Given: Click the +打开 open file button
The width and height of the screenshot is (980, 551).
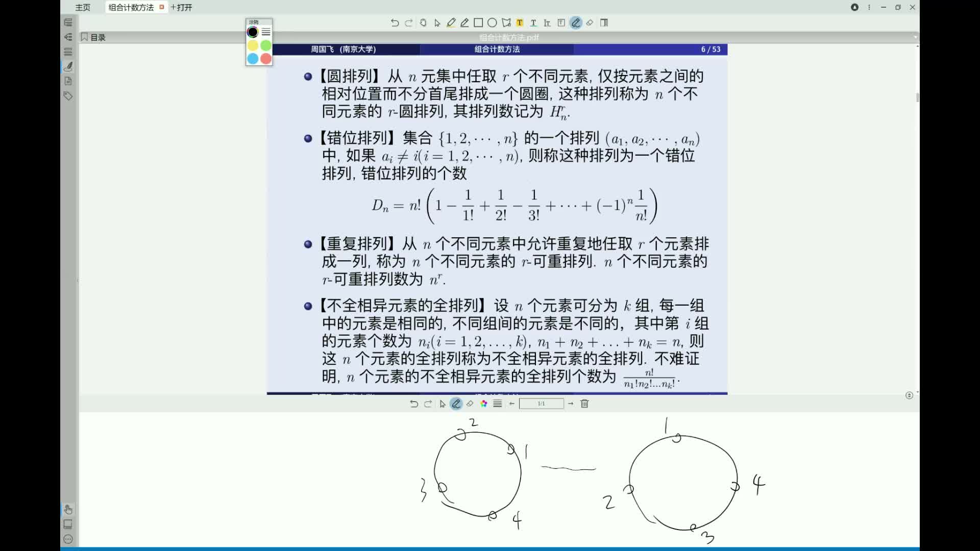Looking at the screenshot, I should pos(182,7).
